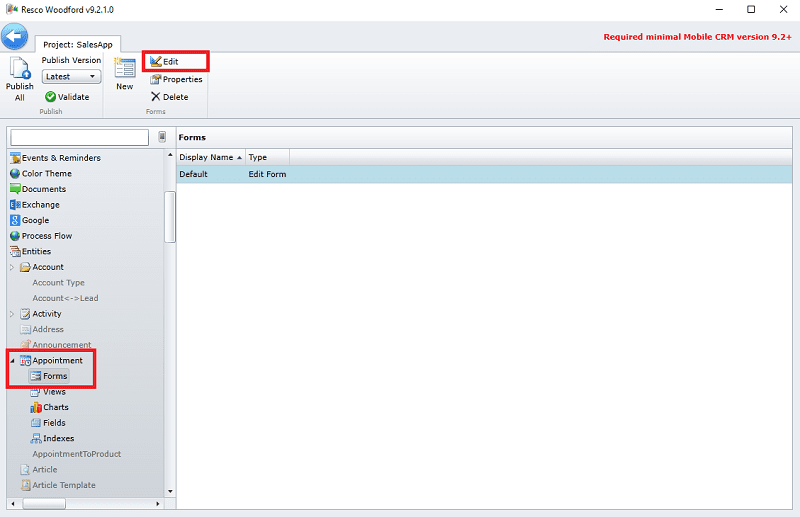Delete the selected form

click(x=169, y=96)
